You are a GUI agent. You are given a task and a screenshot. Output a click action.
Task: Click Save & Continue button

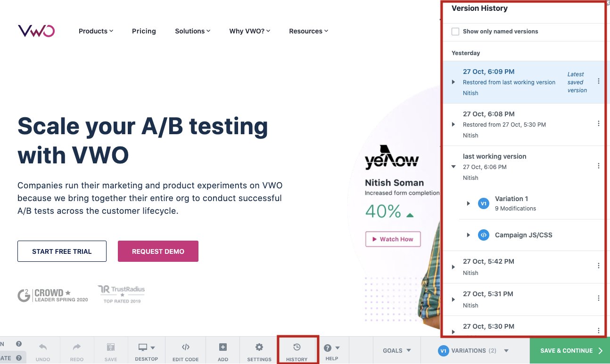[570, 351]
